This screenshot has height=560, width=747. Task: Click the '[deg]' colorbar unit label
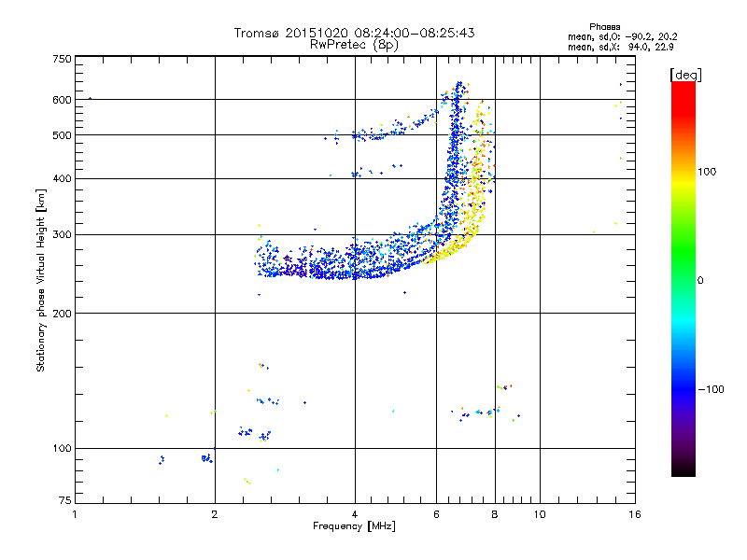coord(685,75)
